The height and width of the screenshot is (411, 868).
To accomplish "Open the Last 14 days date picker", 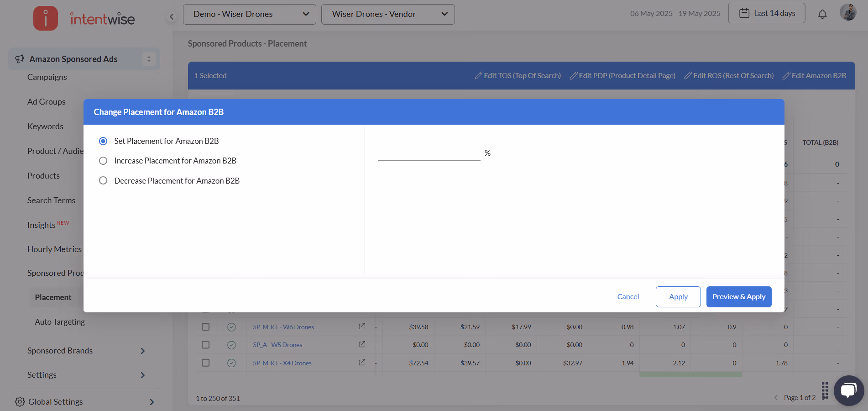I will [x=767, y=13].
